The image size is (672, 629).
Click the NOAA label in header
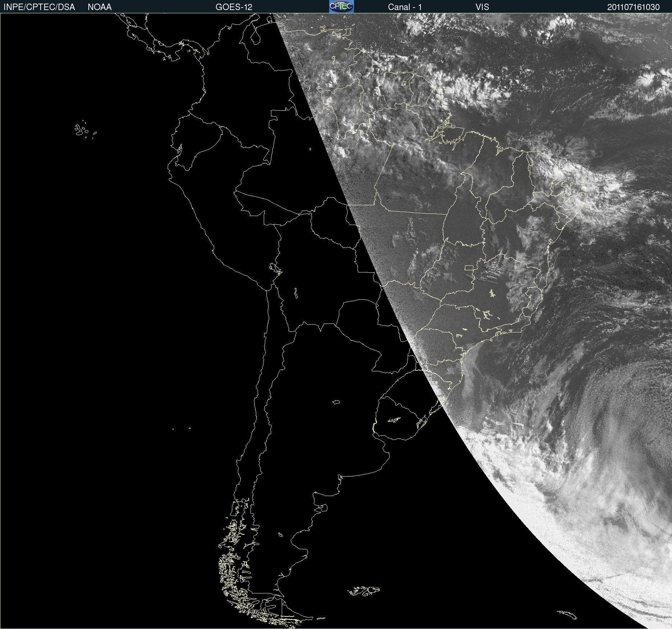[100, 7]
